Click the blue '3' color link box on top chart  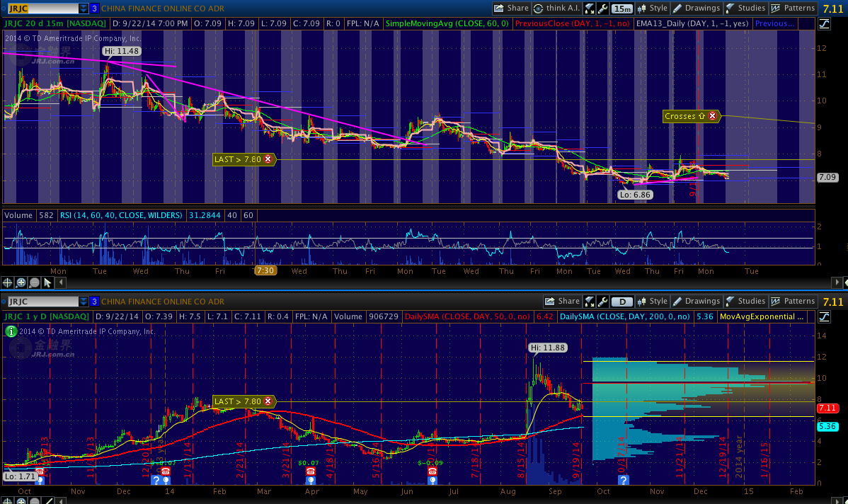coord(94,8)
